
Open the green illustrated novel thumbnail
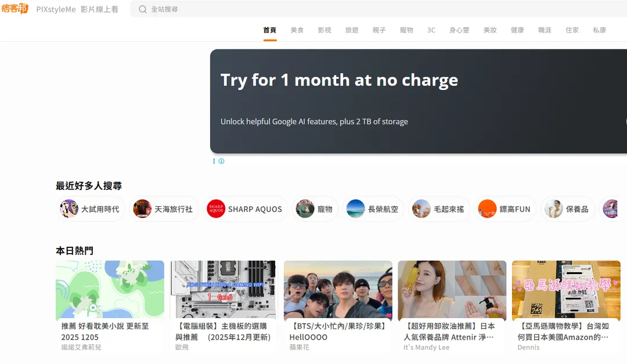pos(110,290)
